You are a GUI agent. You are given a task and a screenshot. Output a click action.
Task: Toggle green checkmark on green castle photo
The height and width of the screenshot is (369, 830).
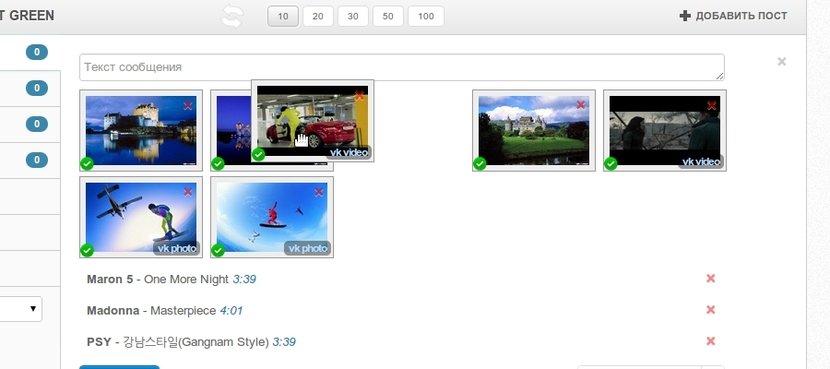click(480, 164)
